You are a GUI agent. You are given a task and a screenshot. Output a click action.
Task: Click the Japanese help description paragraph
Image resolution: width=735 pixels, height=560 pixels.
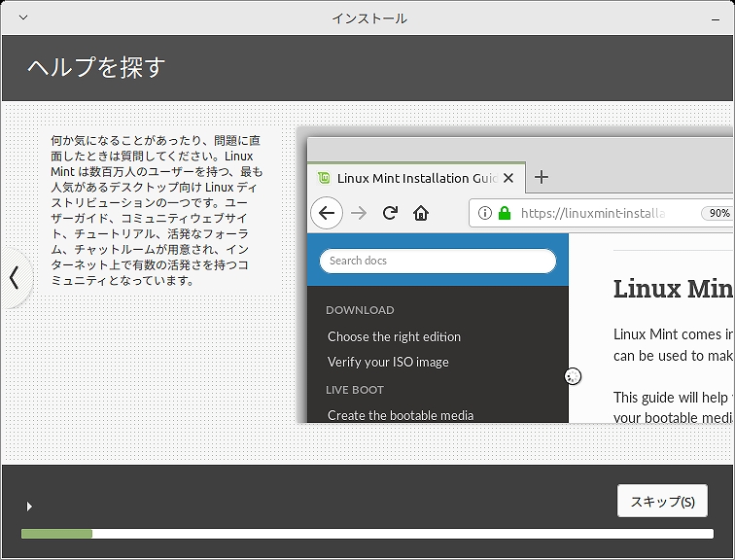pyautogui.click(x=157, y=210)
